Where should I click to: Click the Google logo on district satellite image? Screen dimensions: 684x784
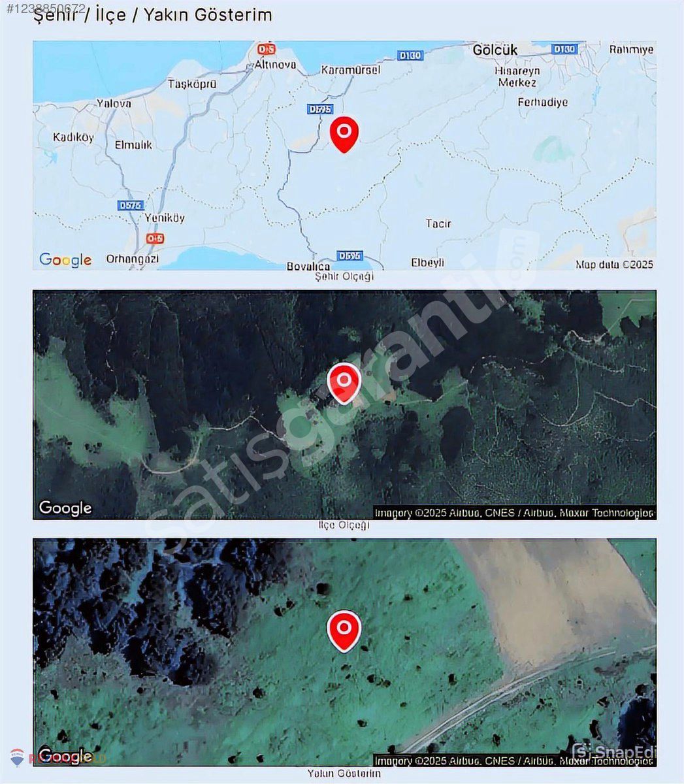[65, 508]
